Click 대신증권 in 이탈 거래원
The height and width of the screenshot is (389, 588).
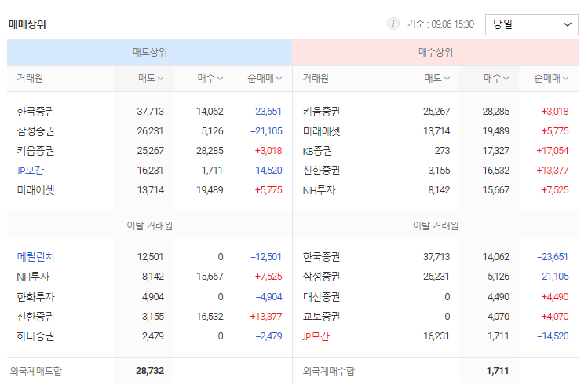click(x=321, y=297)
